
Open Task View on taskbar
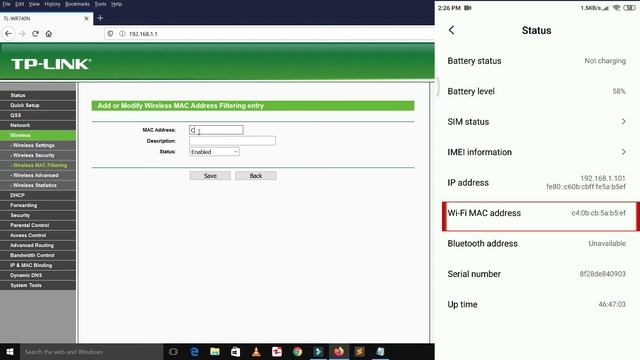[x=173, y=352]
